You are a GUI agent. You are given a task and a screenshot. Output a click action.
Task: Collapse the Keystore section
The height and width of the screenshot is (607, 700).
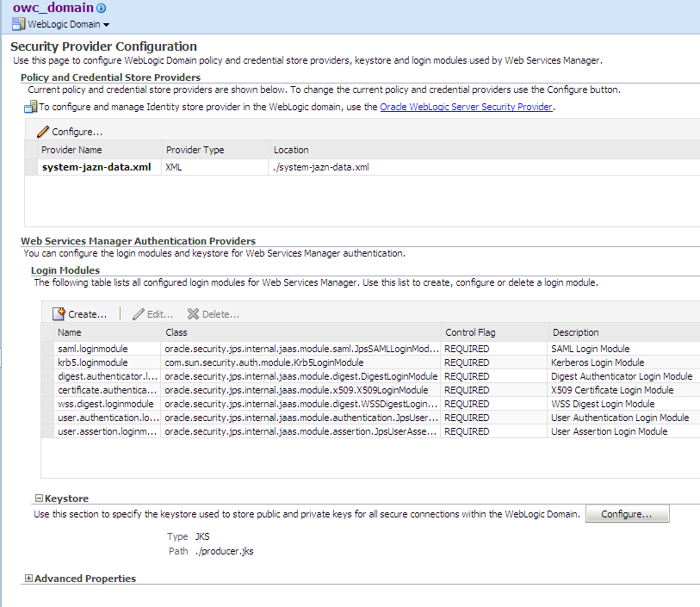[x=40, y=499]
